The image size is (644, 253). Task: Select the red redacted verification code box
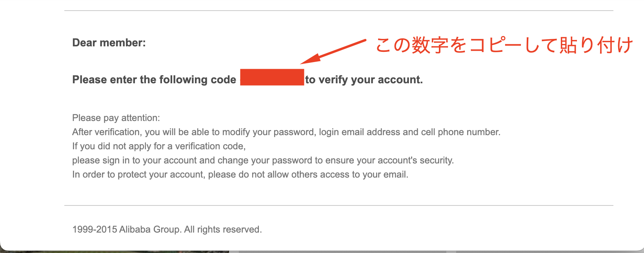coord(272,77)
